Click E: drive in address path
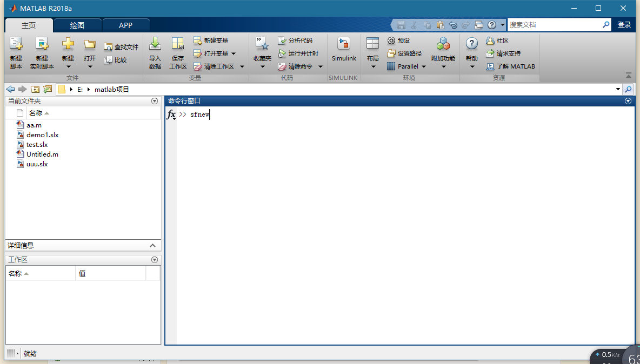 click(80, 90)
